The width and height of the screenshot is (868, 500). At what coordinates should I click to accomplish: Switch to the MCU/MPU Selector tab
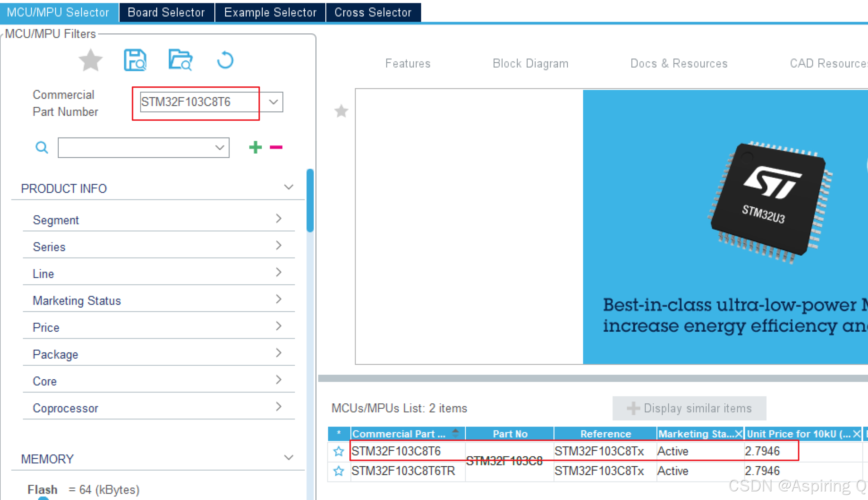[x=58, y=13]
